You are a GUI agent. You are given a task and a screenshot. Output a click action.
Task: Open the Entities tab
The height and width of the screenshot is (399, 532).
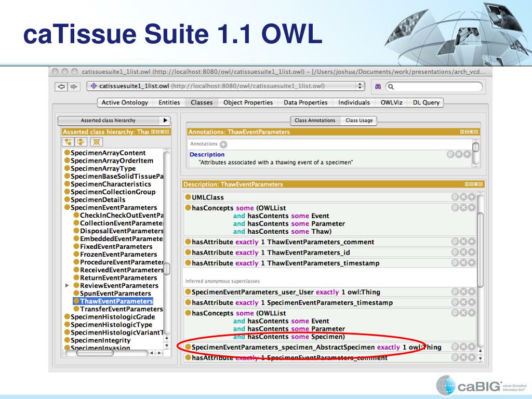coord(169,102)
